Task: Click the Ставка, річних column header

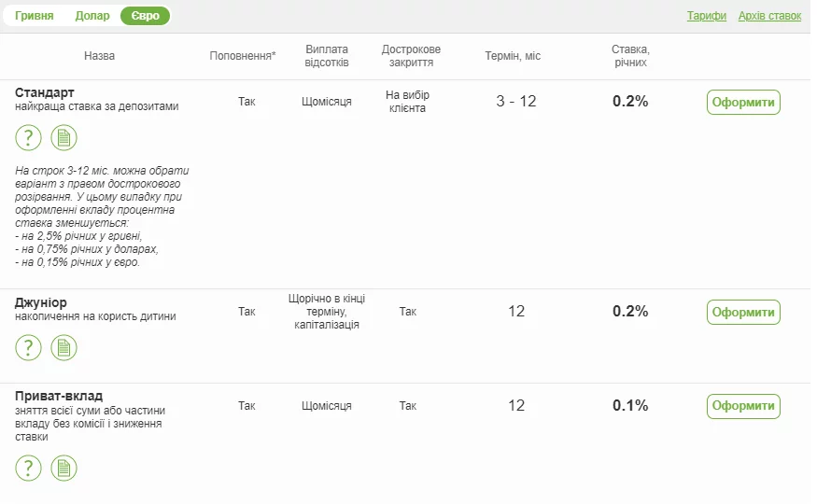Action: [x=630, y=56]
